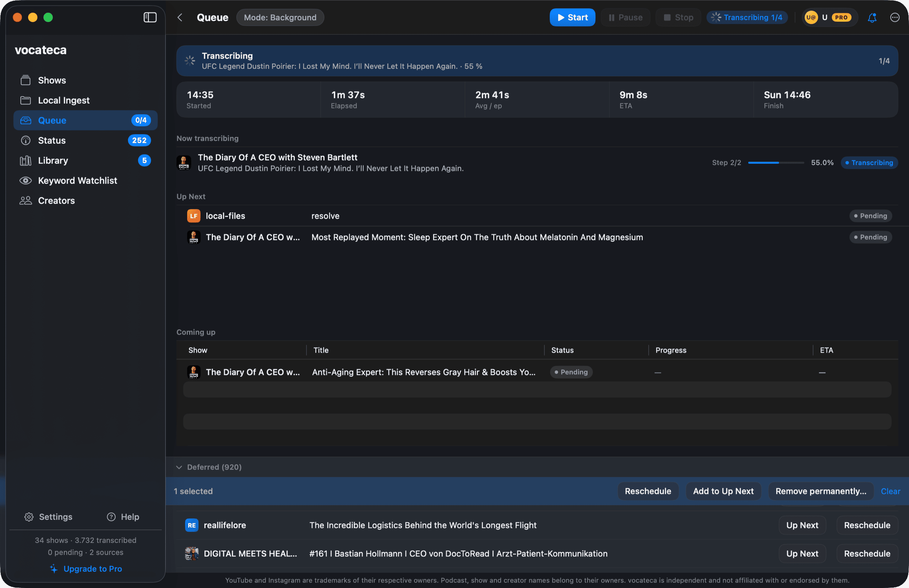Open Status in the sidebar
909x588 pixels.
pos(86,141)
